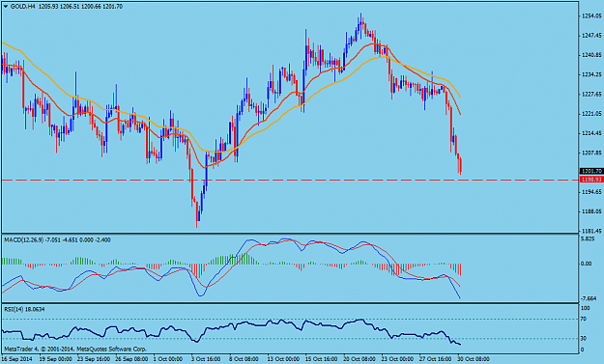Click the 30 RSI level label
Image resolution: width=604 pixels, height=364 pixels.
pyautogui.click(x=584, y=339)
